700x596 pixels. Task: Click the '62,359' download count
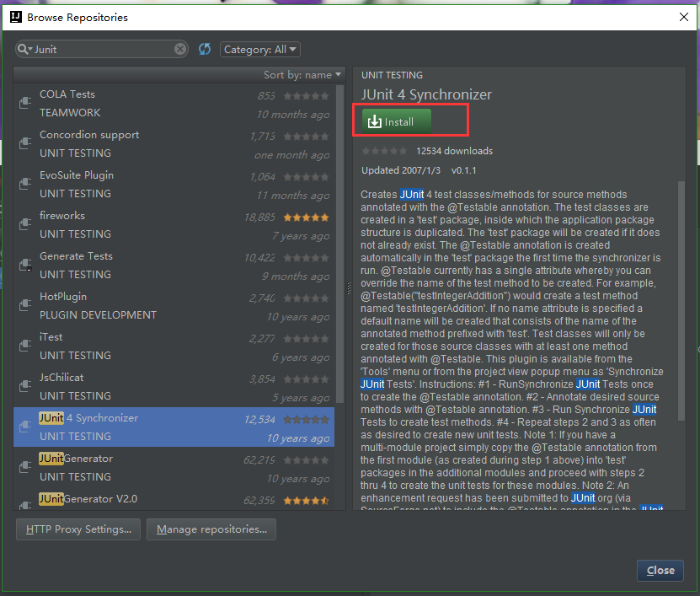pyautogui.click(x=259, y=501)
